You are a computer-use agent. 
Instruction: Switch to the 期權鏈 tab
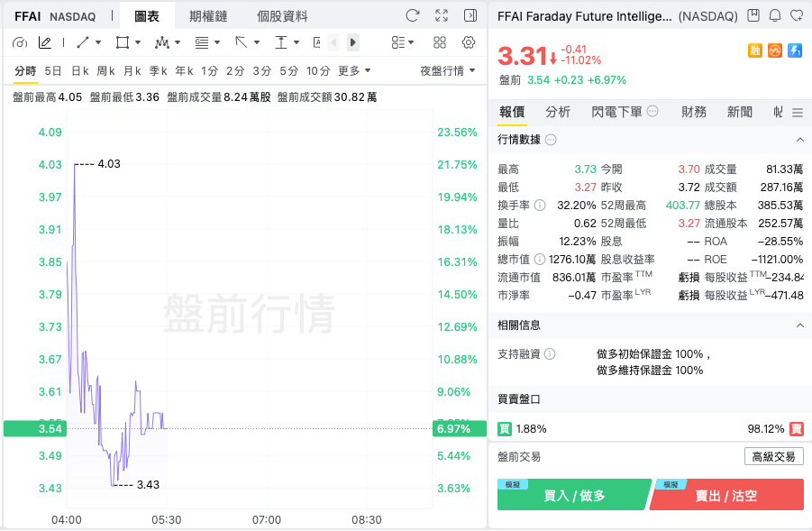click(208, 16)
